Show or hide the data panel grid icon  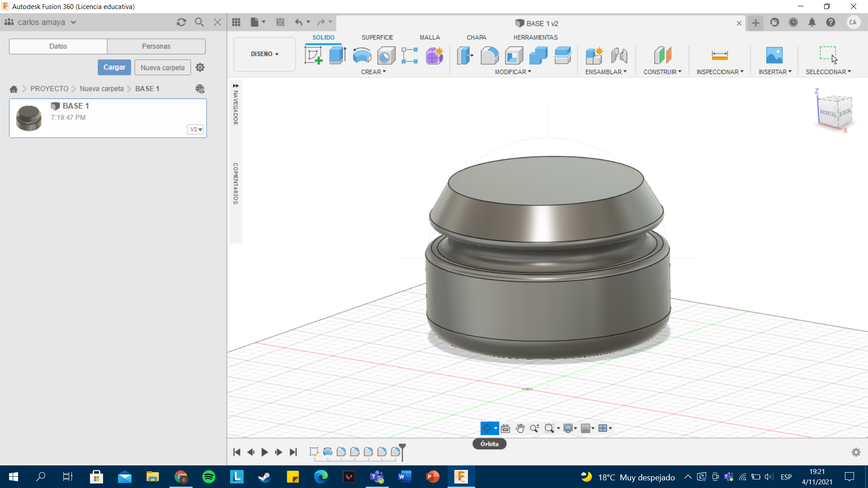236,22
